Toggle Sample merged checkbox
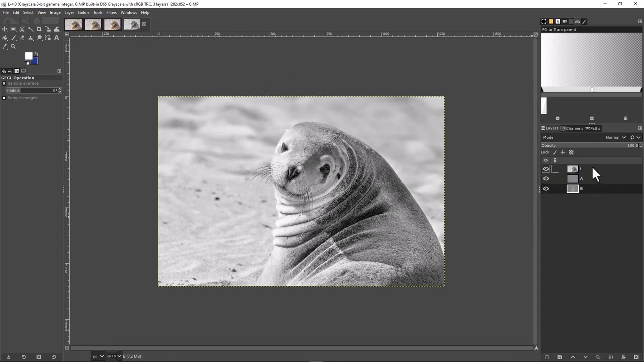This screenshot has height=362, width=644. (4, 98)
